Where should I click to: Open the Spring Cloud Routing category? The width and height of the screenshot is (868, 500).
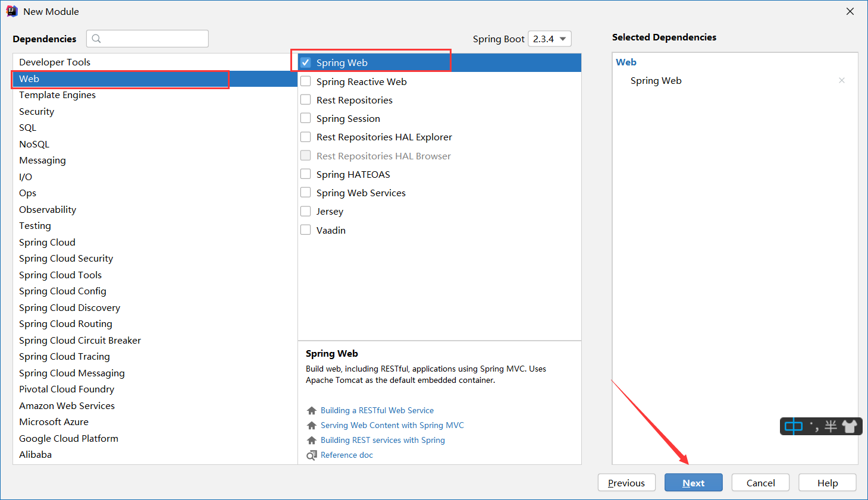(155, 324)
